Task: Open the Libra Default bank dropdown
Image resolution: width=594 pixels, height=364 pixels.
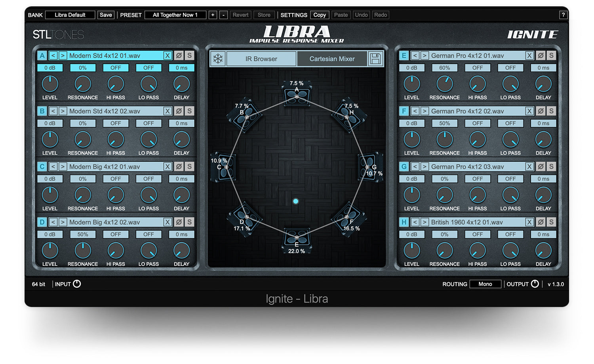Action: pyautogui.click(x=70, y=15)
